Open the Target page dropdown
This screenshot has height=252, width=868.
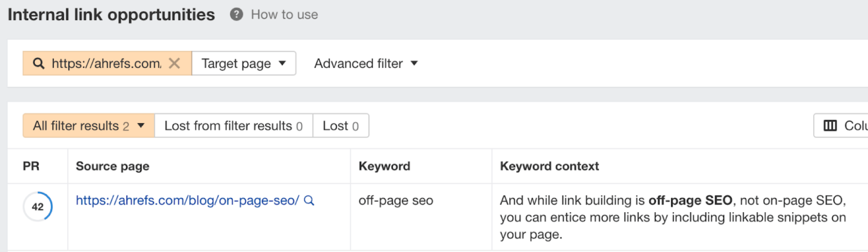(x=243, y=63)
